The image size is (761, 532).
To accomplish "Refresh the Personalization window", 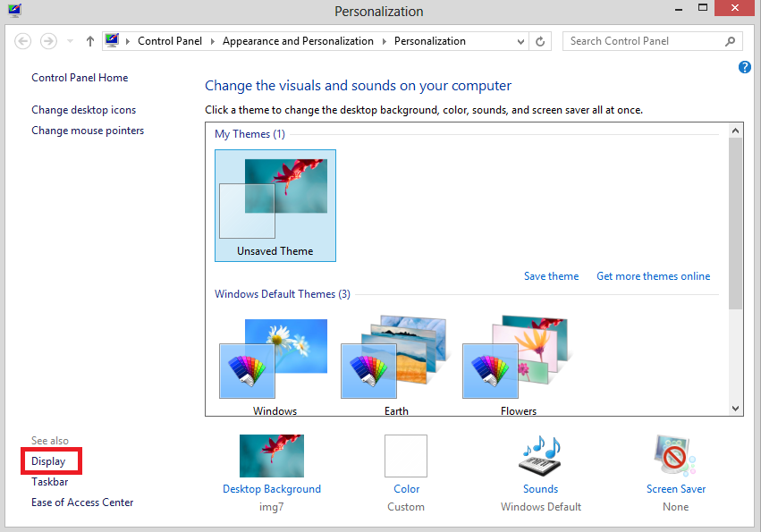I will click(540, 42).
